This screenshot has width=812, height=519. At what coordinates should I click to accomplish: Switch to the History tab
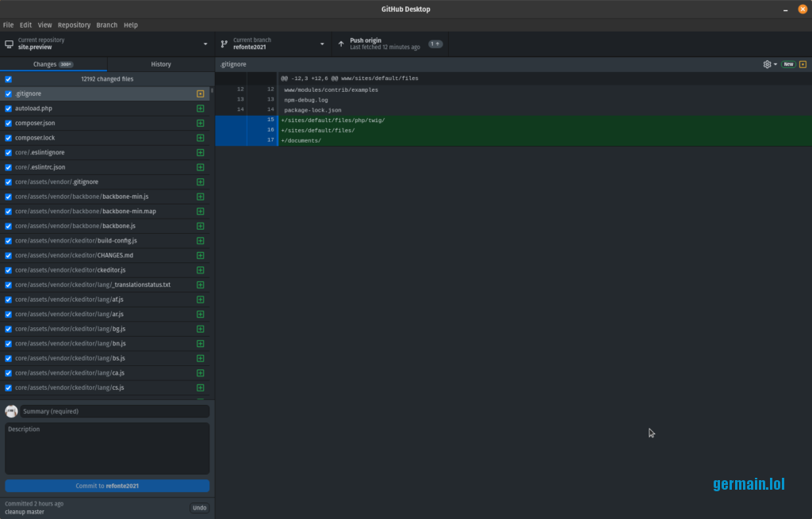pyautogui.click(x=161, y=64)
